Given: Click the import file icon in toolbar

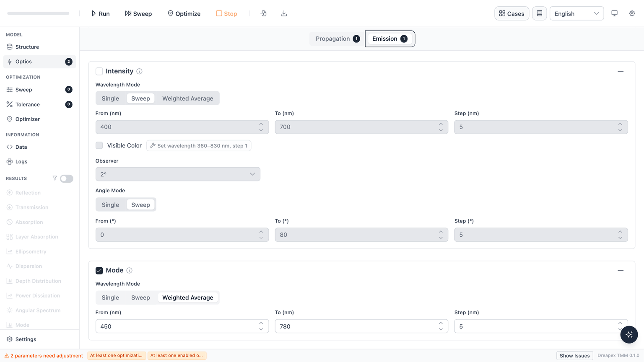Looking at the screenshot, I should coord(263,13).
